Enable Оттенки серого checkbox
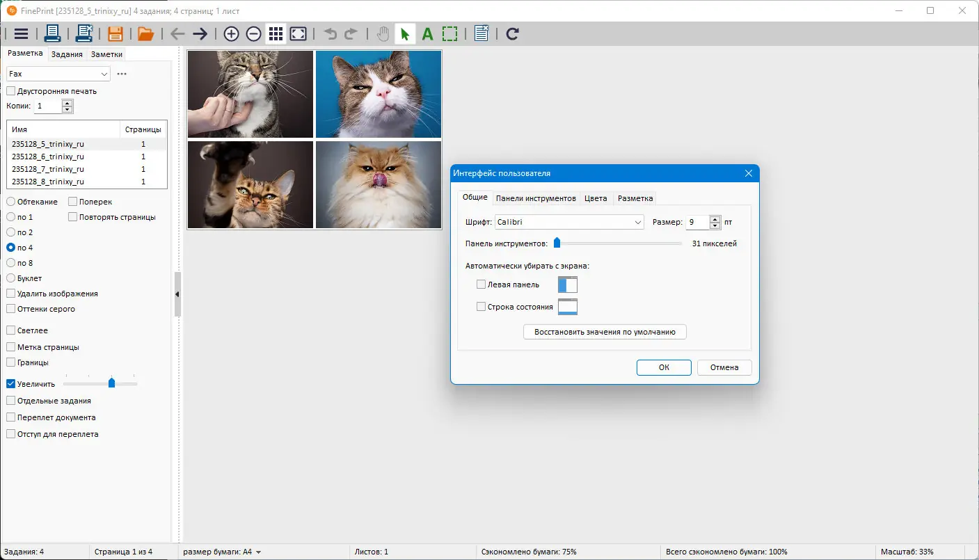The width and height of the screenshot is (979, 560). pos(11,309)
